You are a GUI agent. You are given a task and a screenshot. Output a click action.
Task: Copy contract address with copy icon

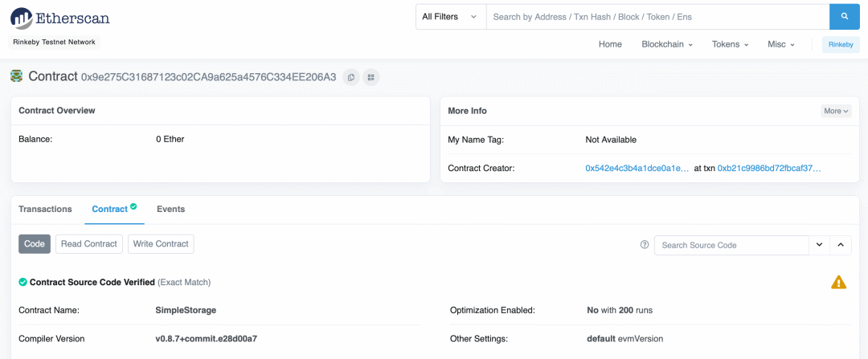[351, 77]
